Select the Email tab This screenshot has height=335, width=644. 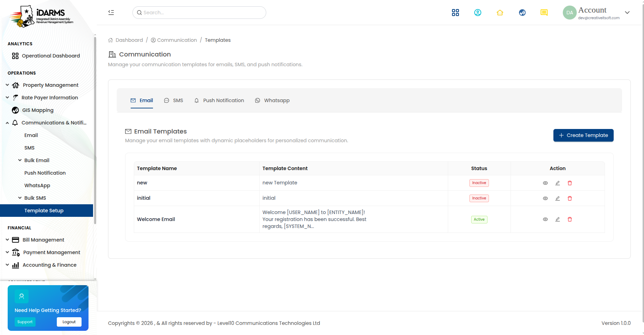[x=142, y=100]
